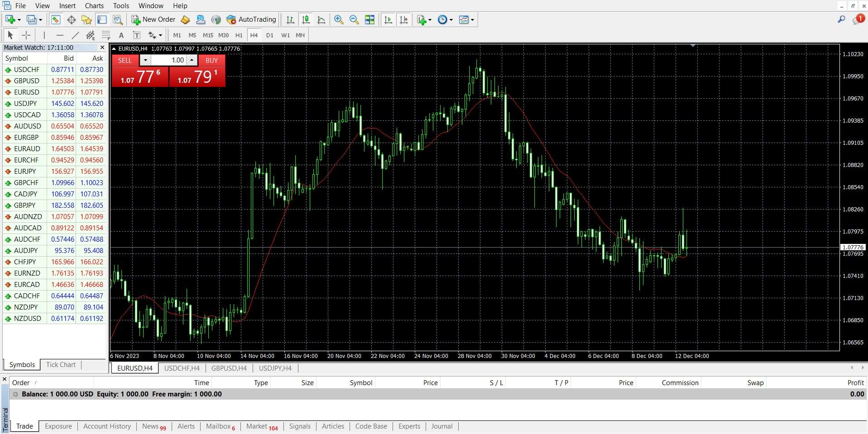The width and height of the screenshot is (868, 434).
Task: Open the trade volume dropdown arrow
Action: tap(145, 60)
